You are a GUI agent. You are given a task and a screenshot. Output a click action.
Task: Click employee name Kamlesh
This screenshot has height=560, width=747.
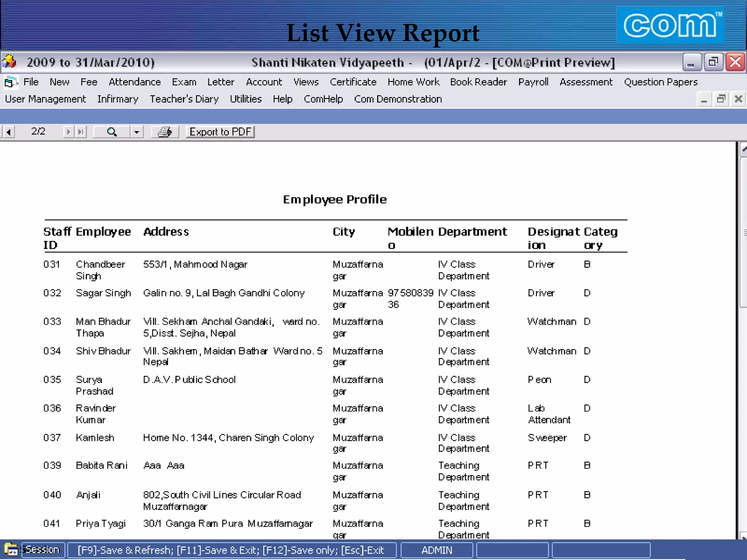tap(95, 437)
